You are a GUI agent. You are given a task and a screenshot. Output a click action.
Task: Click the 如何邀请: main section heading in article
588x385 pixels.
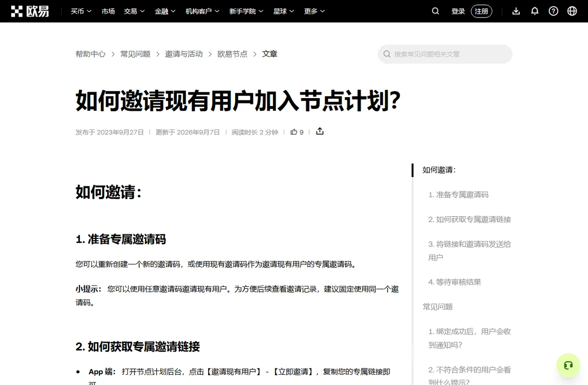click(108, 192)
